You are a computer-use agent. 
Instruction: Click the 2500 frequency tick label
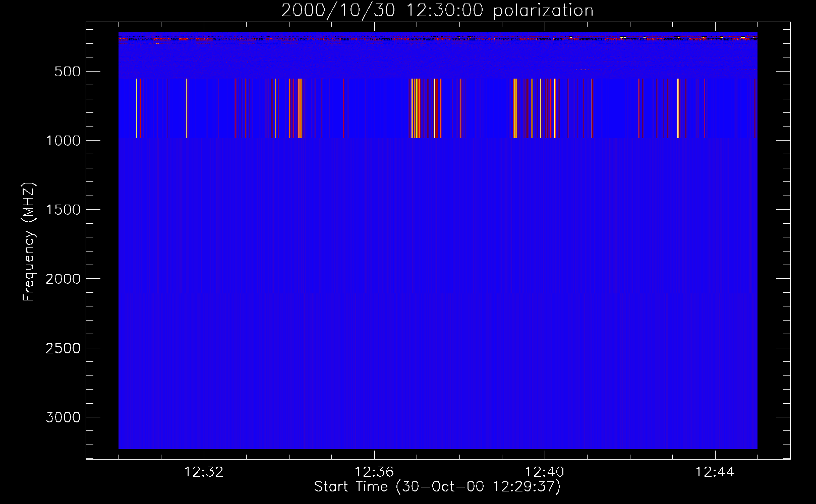coord(63,348)
